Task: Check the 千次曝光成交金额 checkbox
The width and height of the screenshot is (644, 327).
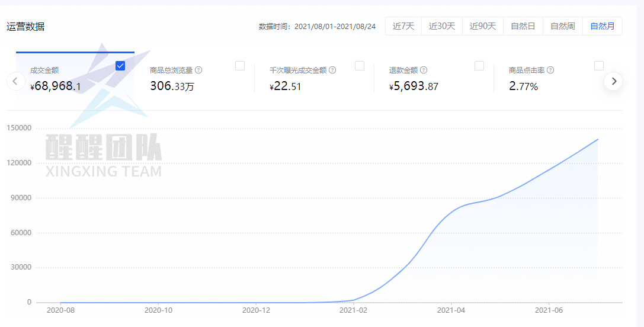Action: 360,66
